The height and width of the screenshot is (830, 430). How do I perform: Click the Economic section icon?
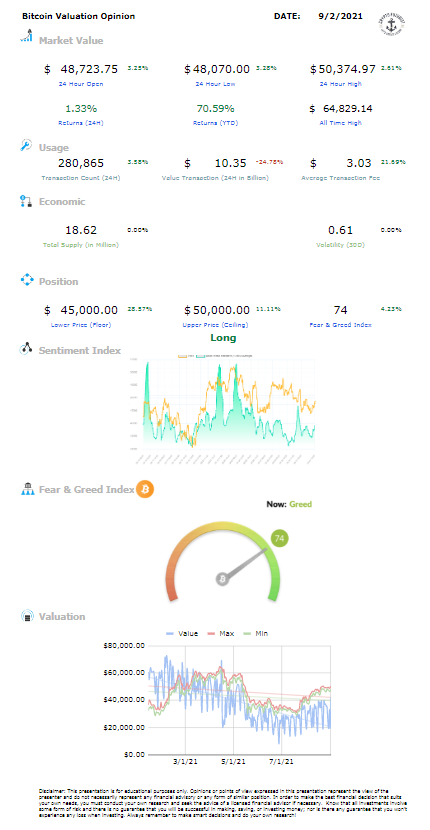pyautogui.click(x=26, y=201)
